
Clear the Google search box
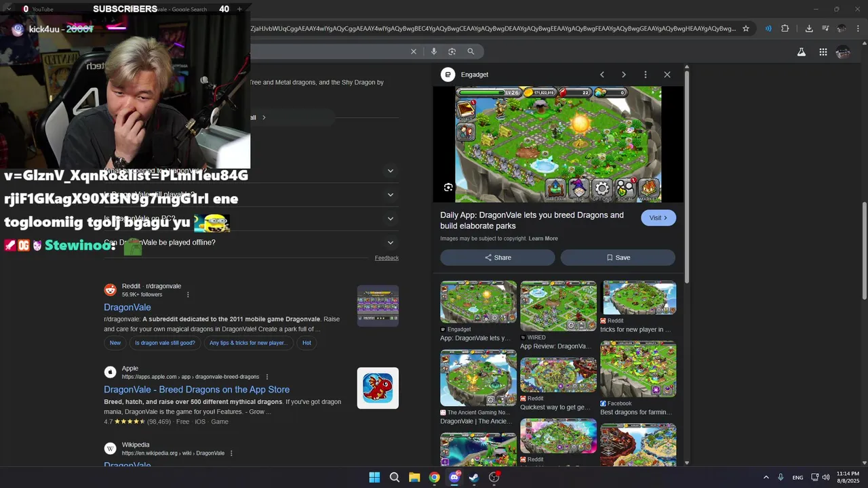414,52
